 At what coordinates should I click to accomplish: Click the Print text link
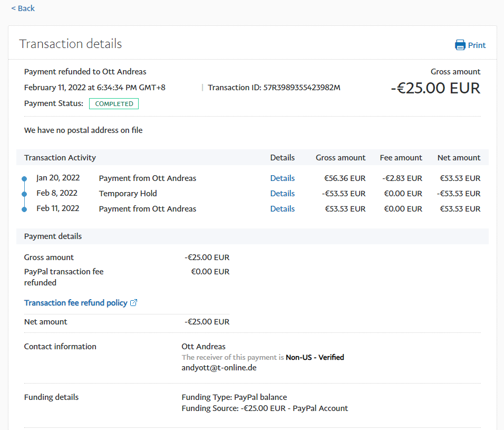(x=477, y=45)
